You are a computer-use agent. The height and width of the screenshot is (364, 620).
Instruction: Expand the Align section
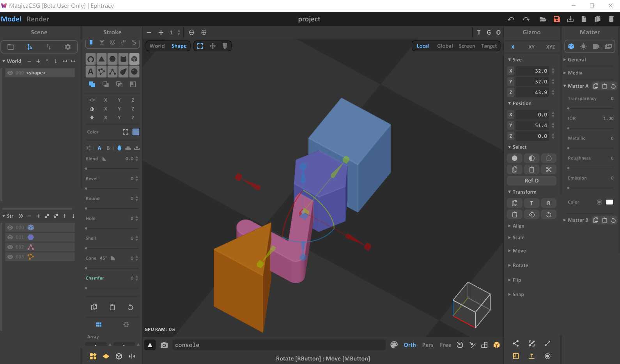(x=516, y=226)
